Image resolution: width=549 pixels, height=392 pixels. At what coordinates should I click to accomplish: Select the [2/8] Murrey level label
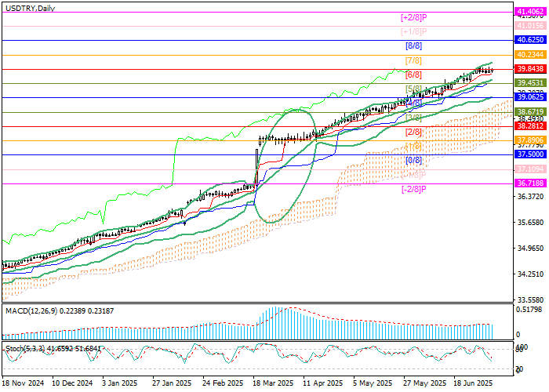tap(413, 132)
